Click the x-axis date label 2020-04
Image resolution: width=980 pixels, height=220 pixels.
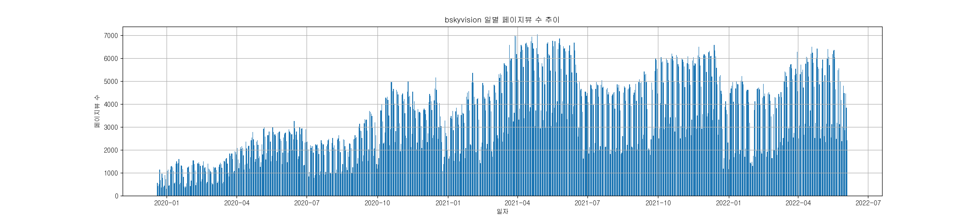tap(237, 203)
